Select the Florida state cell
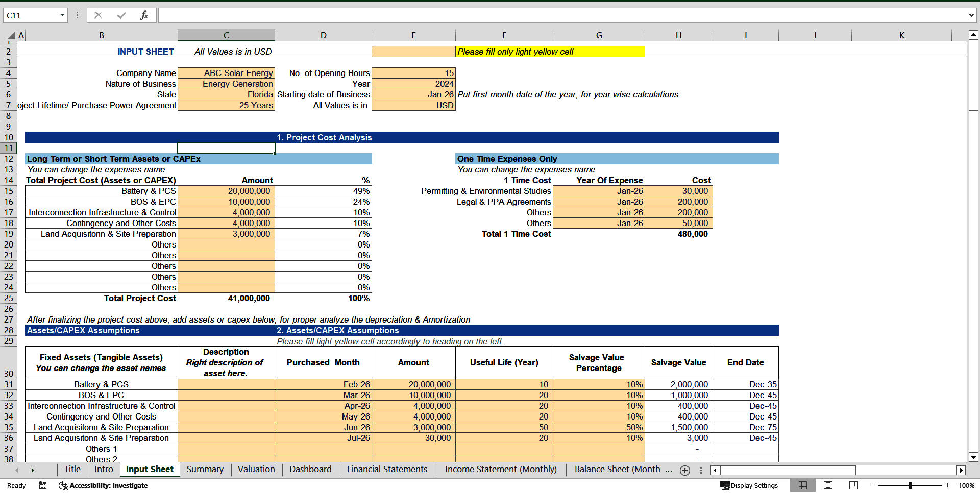This screenshot has height=493, width=980. point(226,94)
